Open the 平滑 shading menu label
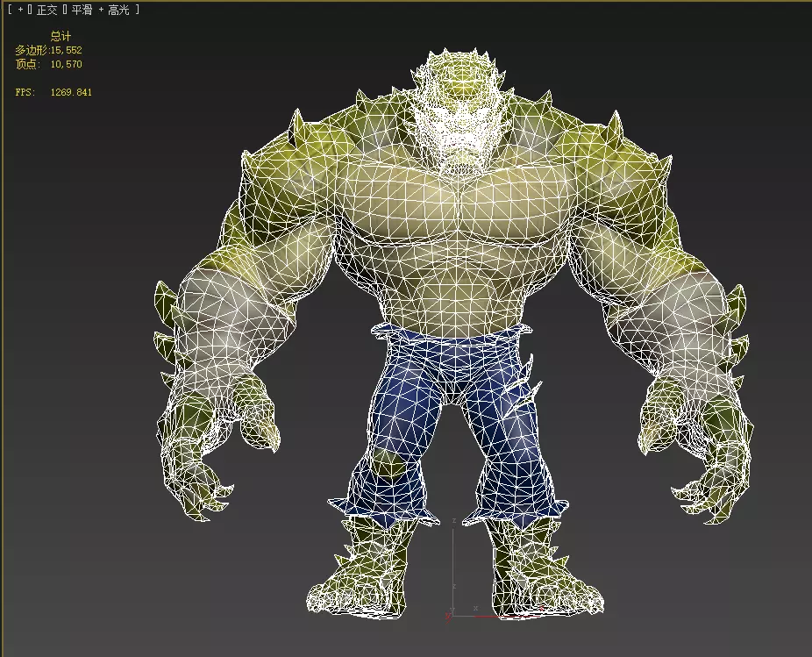Screen dimensions: 812x657 [82, 10]
